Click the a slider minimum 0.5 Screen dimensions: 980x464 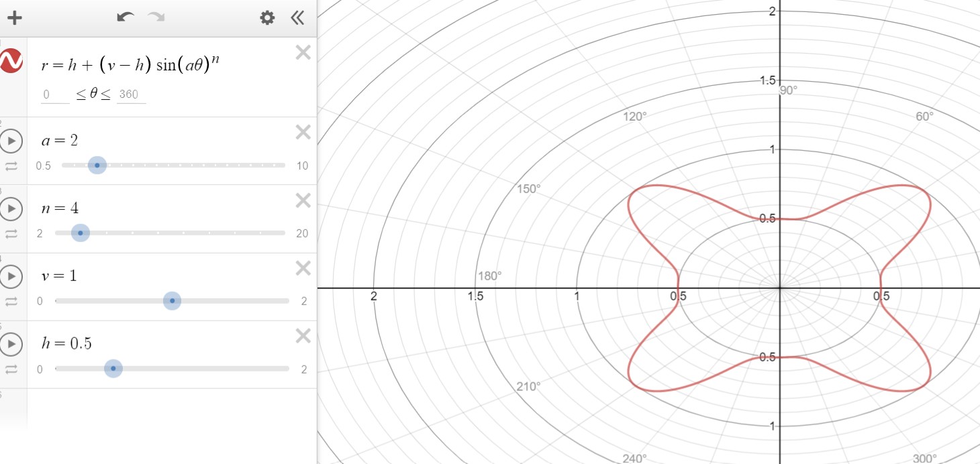tap(44, 166)
